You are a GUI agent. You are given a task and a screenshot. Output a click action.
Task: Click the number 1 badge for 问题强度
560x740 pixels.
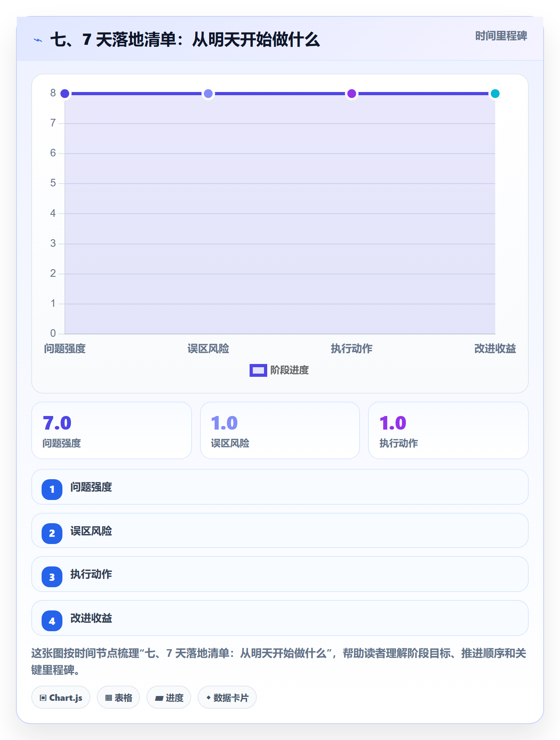(x=52, y=489)
